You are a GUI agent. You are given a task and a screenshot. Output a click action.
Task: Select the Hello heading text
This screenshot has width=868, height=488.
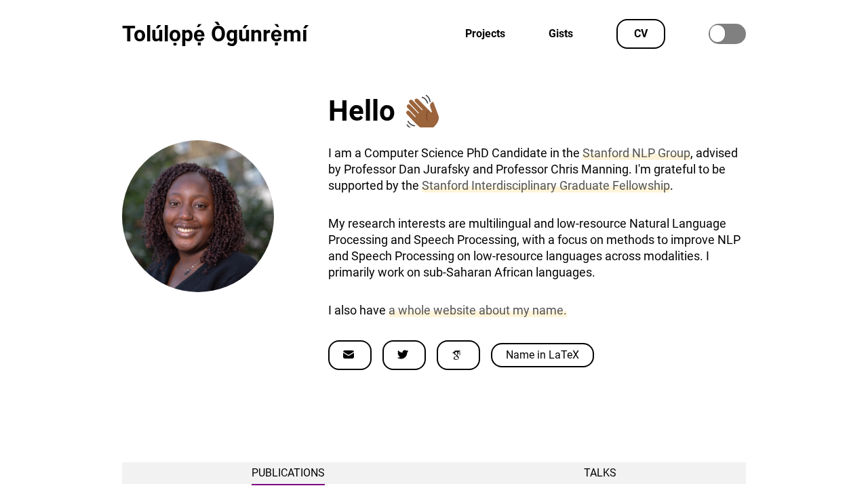tap(361, 111)
